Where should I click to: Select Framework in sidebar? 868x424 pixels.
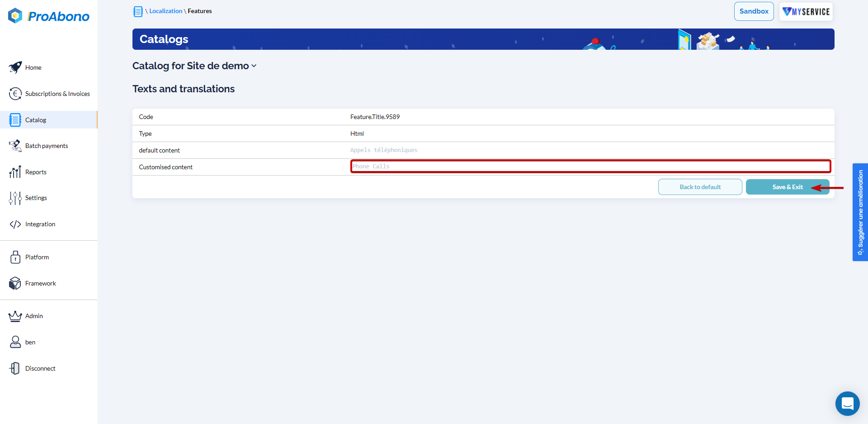click(x=41, y=283)
